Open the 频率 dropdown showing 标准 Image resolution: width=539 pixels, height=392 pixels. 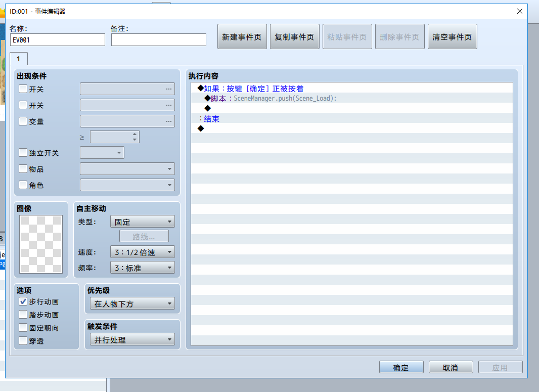142,268
